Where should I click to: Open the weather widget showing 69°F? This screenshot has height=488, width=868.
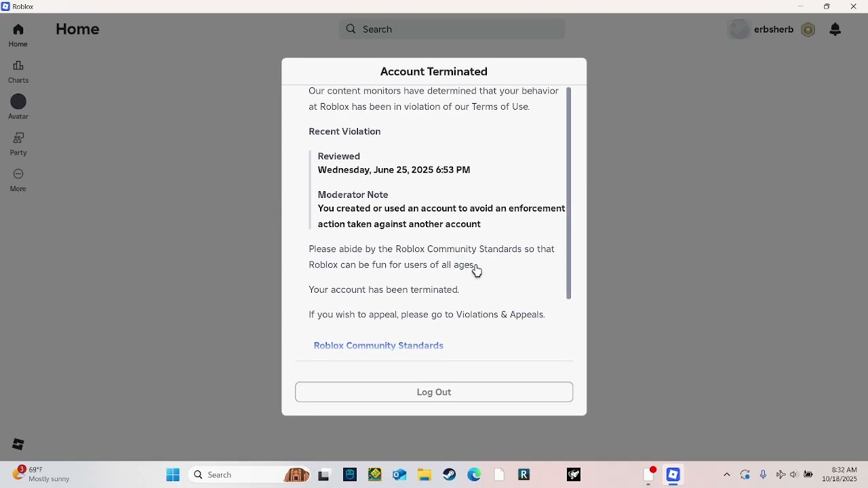(41, 474)
